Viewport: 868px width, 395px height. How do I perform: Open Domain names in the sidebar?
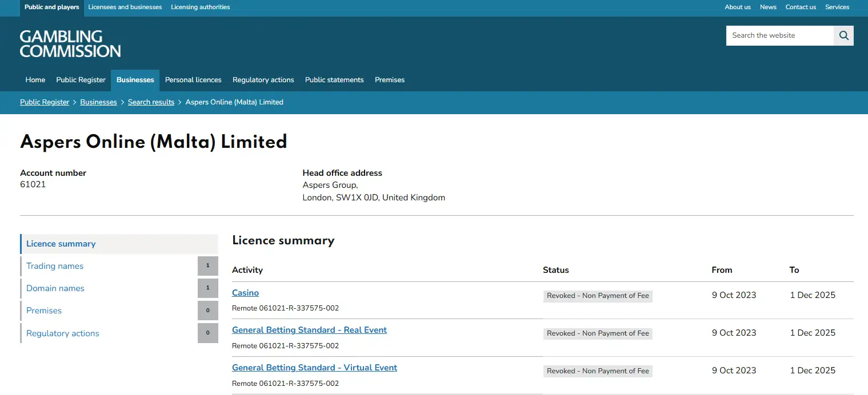[55, 288]
